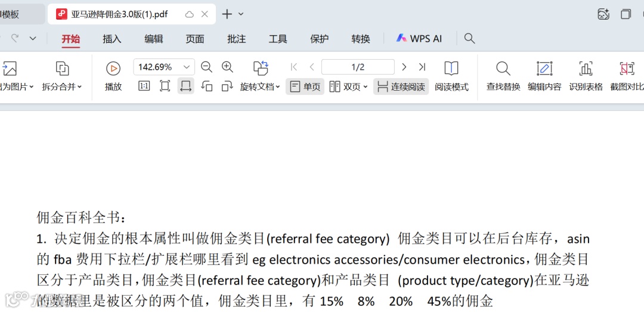Click the avatar face icon top right

603,14
